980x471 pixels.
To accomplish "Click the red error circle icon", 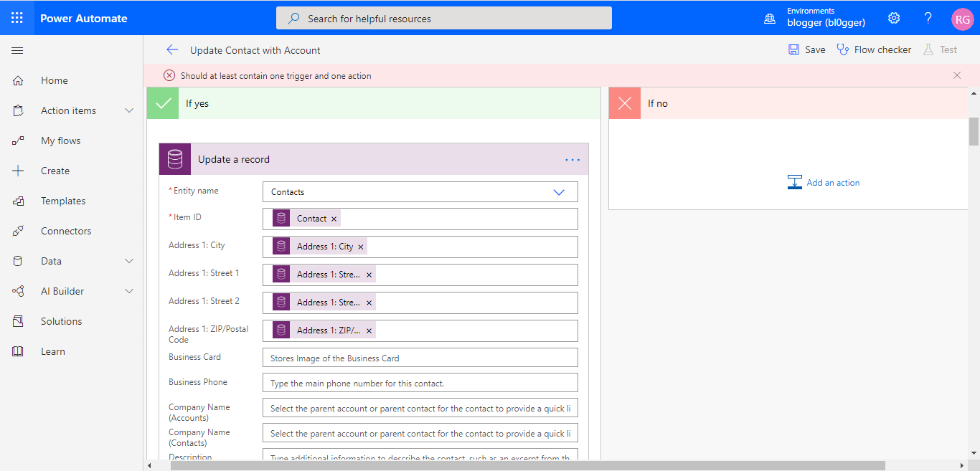I will pos(169,75).
